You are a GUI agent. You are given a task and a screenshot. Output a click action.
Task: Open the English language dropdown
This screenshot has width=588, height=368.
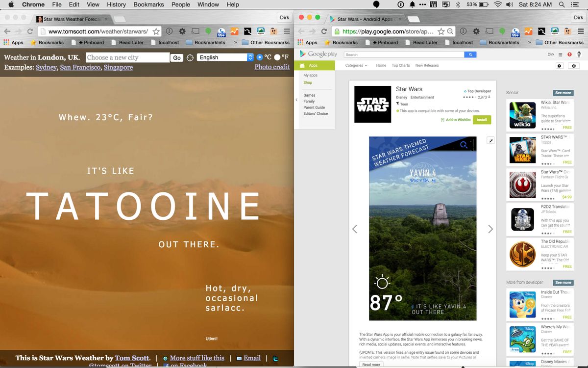225,57
